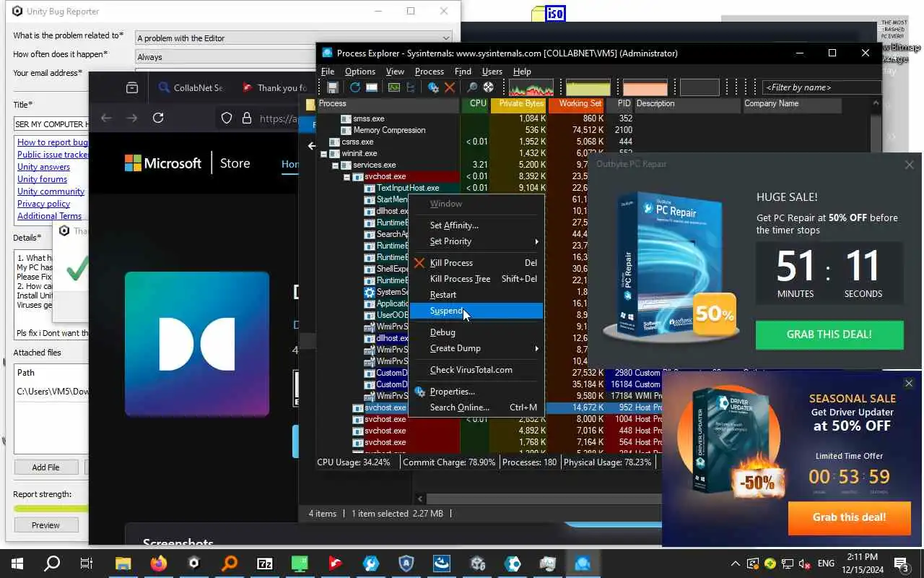Open the CPU usage history graph
Viewport: 924px width, 578px height.
531,87
